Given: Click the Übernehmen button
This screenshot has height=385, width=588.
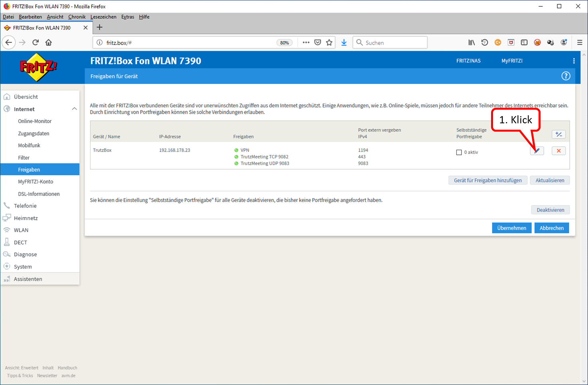Looking at the screenshot, I should coord(512,228).
